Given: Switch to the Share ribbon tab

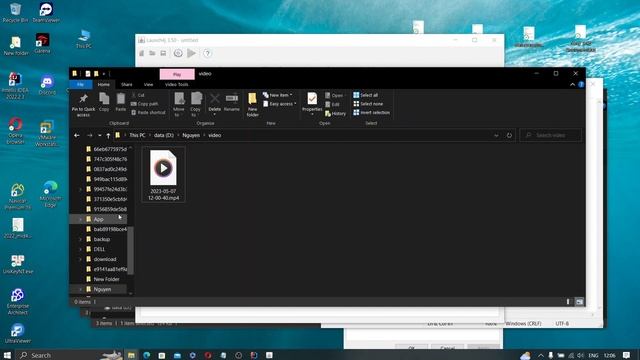Looking at the screenshot, I should [x=127, y=84].
